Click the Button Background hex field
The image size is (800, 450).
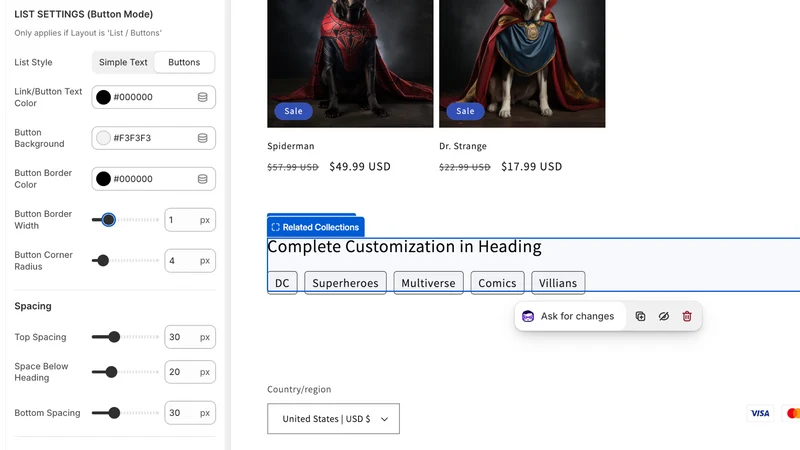point(153,138)
